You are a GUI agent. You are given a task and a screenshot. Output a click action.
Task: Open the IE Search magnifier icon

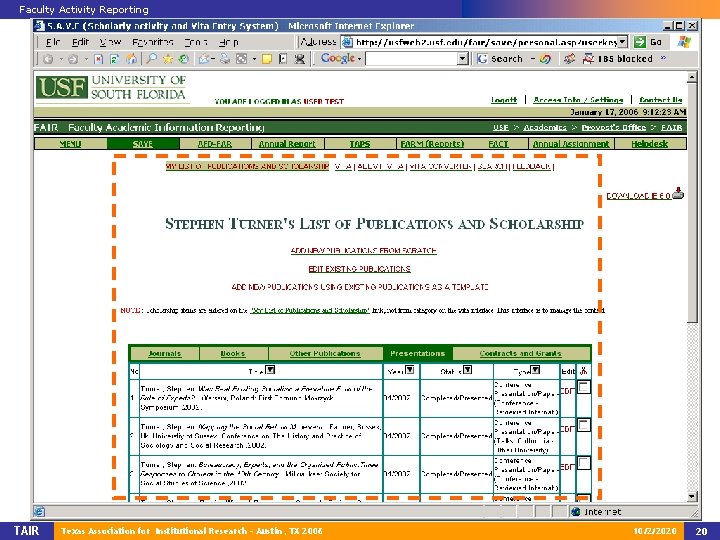point(151,58)
